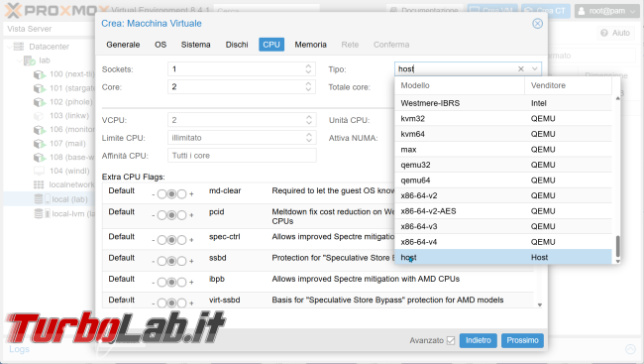Click the Aiuto help button
Screen dimensions: 644x364
pyautogui.click(x=615, y=33)
